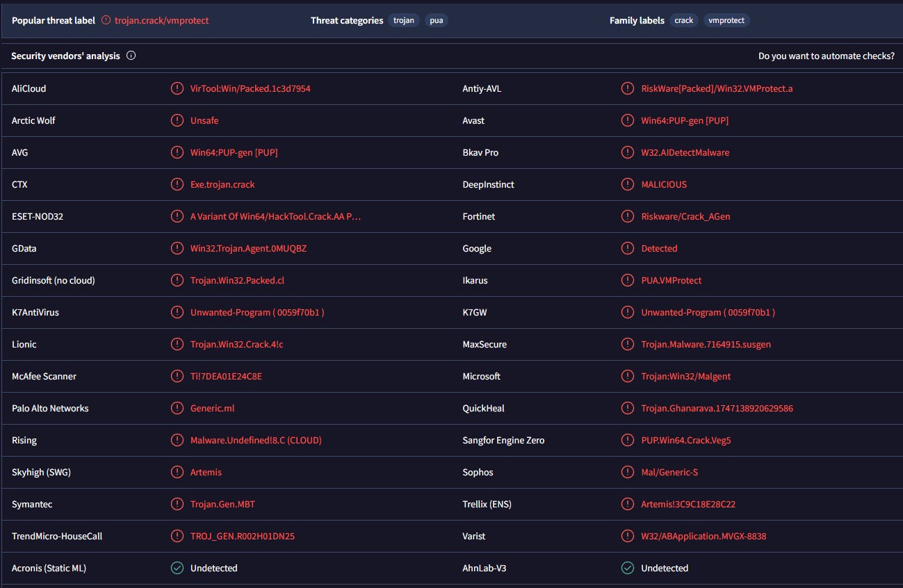The height and width of the screenshot is (588, 903).
Task: Click the alert icon in the ESET-NOD32 row
Action: 177,216
